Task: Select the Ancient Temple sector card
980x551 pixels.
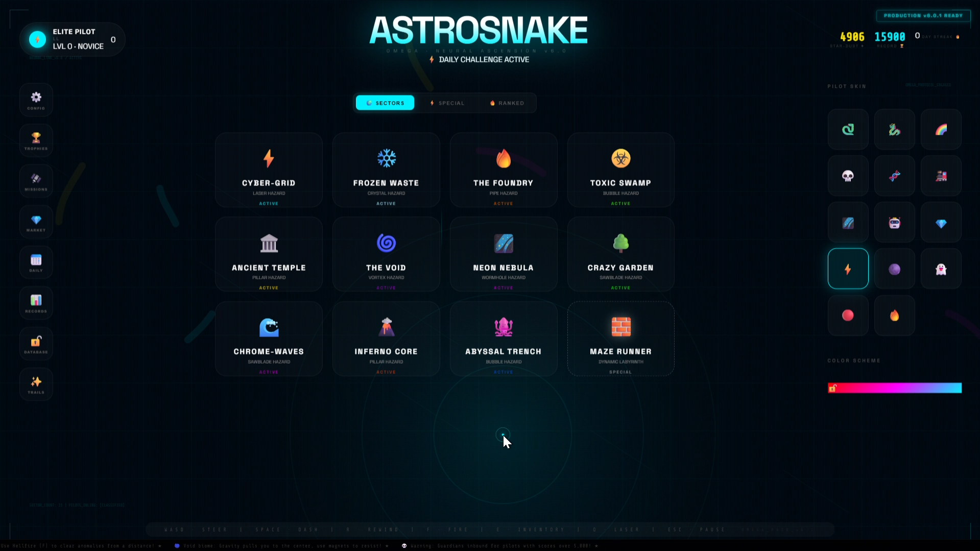Action: pos(269,254)
